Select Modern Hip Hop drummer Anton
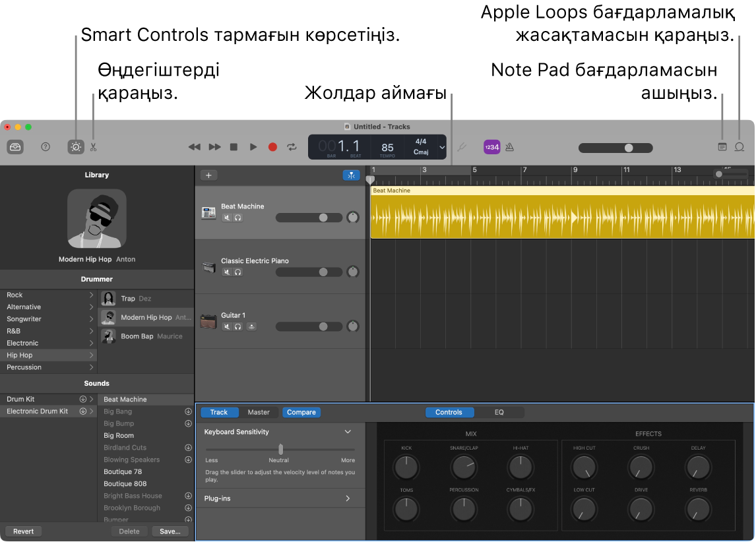This screenshot has width=756, height=542. pos(145,317)
